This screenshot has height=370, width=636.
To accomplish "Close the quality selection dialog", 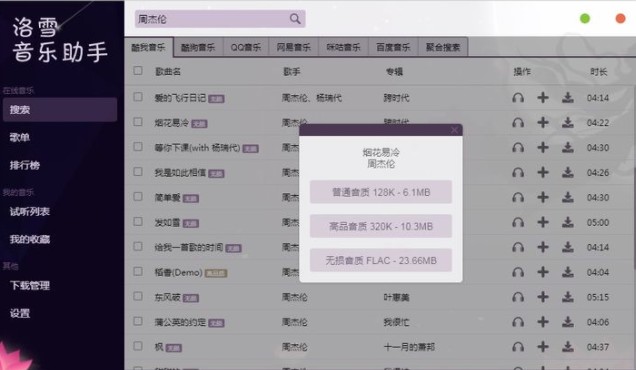I will (454, 130).
